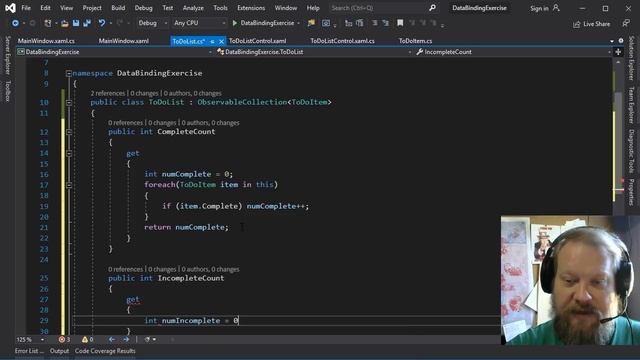This screenshot has width=640, height=360.
Task: Click the decrease indent toolbar icon
Action: pyautogui.click(x=348, y=23)
